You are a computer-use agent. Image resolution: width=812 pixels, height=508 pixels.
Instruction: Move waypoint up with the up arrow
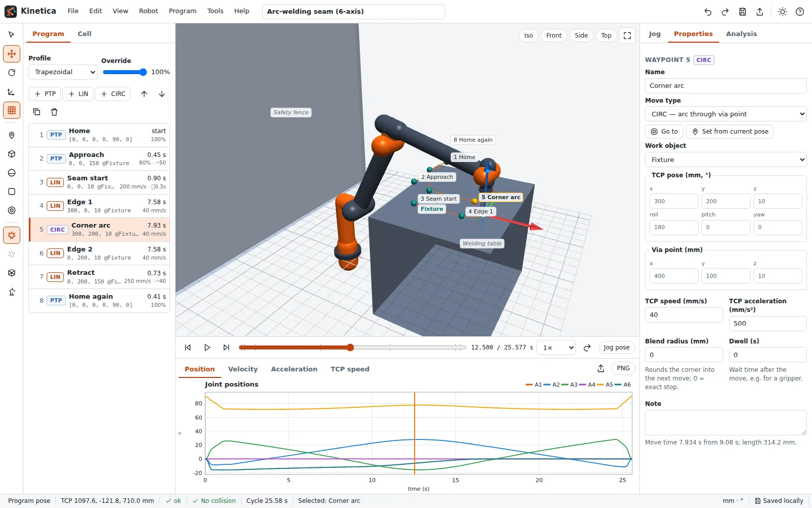144,94
